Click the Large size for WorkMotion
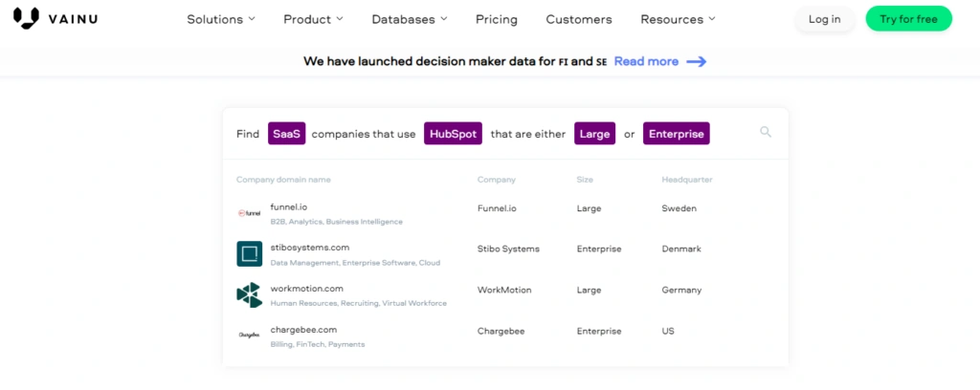Screen dimensions: 980x390 (589, 291)
